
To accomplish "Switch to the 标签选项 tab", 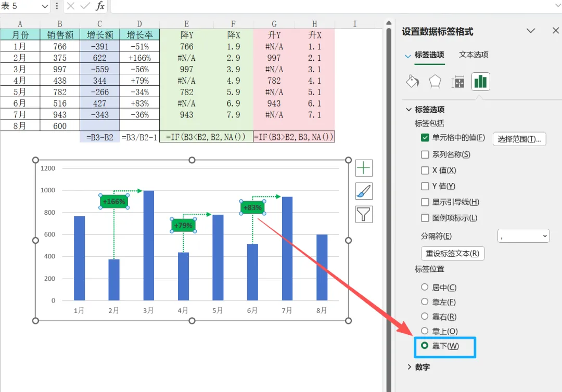I will click(x=429, y=55).
